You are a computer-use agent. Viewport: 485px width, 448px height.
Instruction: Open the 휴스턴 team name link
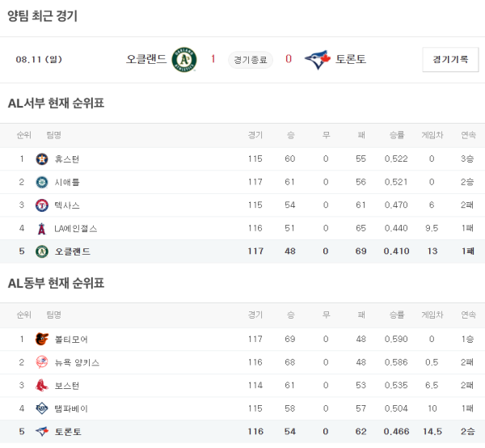click(67, 159)
